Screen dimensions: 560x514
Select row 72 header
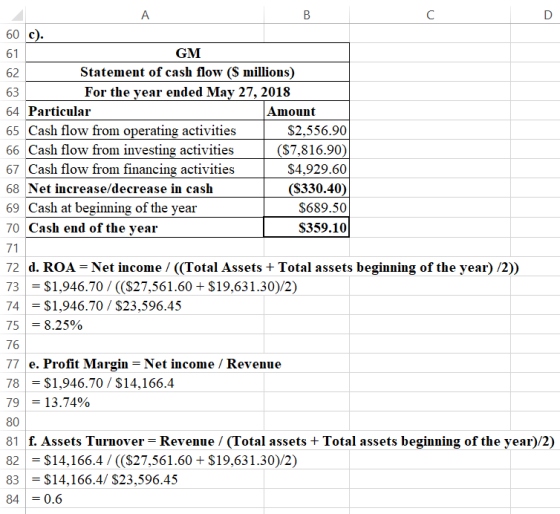(13, 267)
